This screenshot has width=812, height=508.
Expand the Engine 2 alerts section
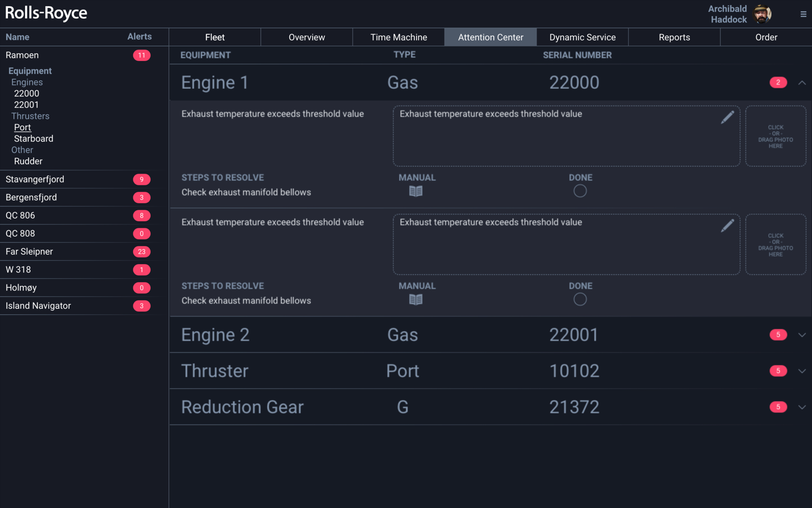[802, 335]
